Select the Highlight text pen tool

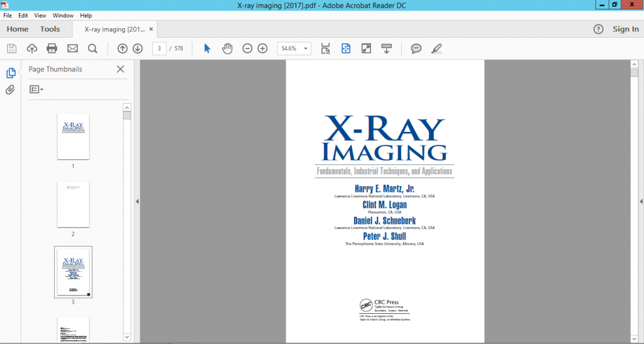pos(436,48)
